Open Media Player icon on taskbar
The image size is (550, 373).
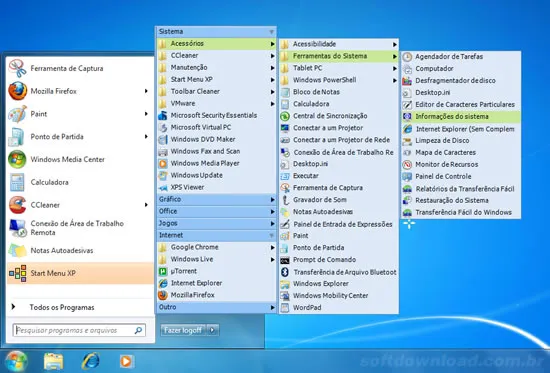[126, 361]
